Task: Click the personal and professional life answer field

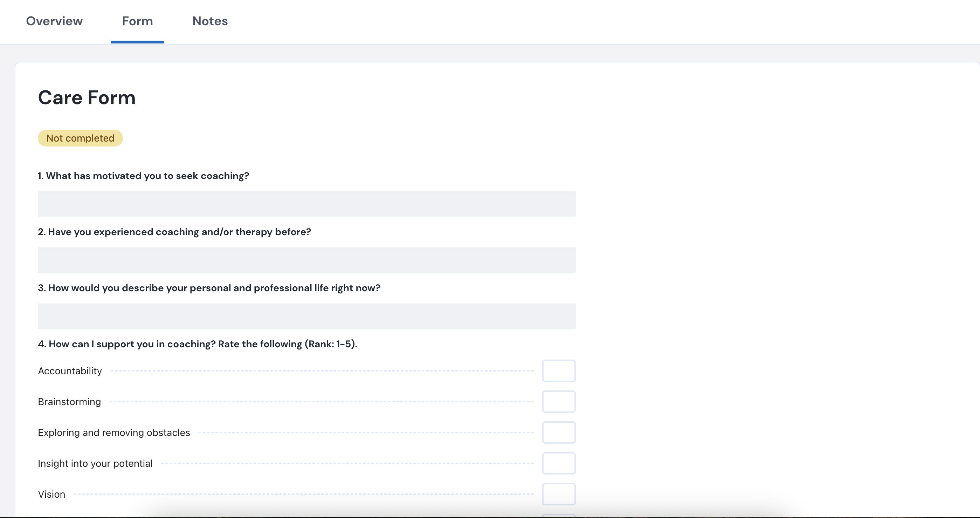Action: click(306, 316)
